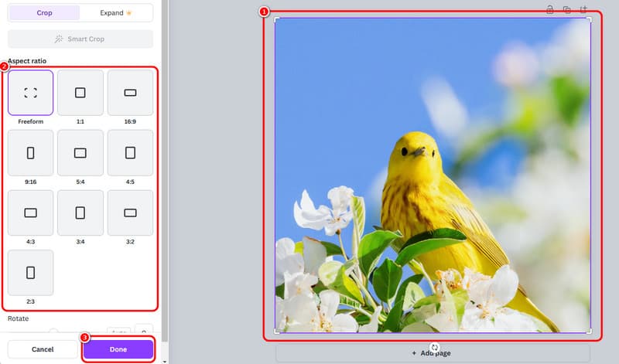This screenshot has width=619, height=364.
Task: Click the lock page icon above canvas
Action: point(549,9)
